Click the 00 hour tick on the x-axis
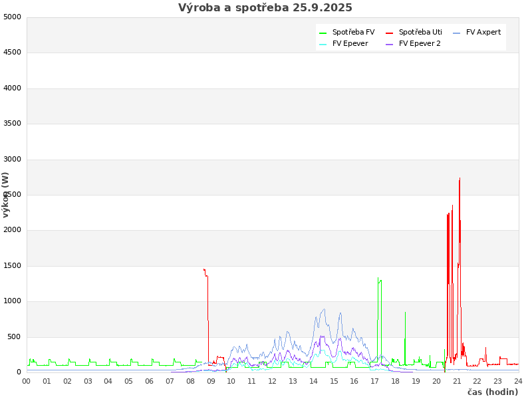Viewport: 532px width, 399px height. pos(27,381)
